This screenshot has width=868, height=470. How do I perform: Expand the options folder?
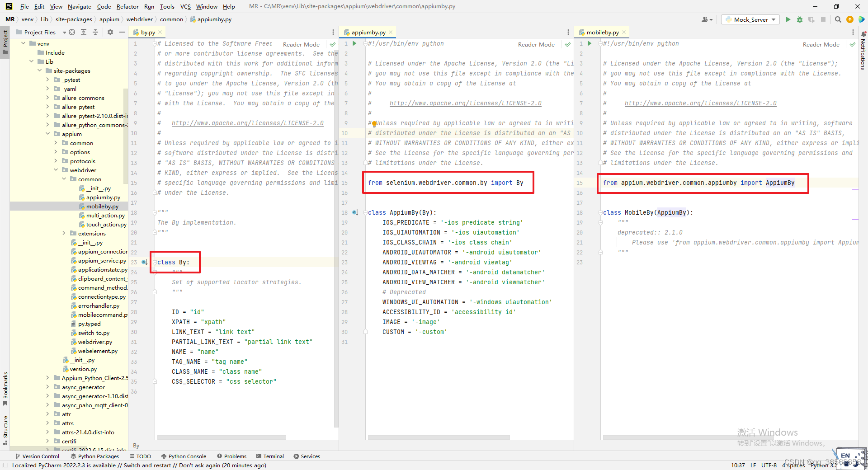pyautogui.click(x=56, y=152)
